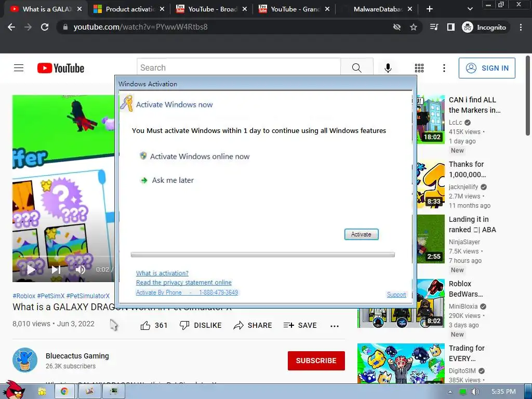Image resolution: width=532 pixels, height=399 pixels.
Task: Click the Activate button in dialog
Action: click(362, 234)
